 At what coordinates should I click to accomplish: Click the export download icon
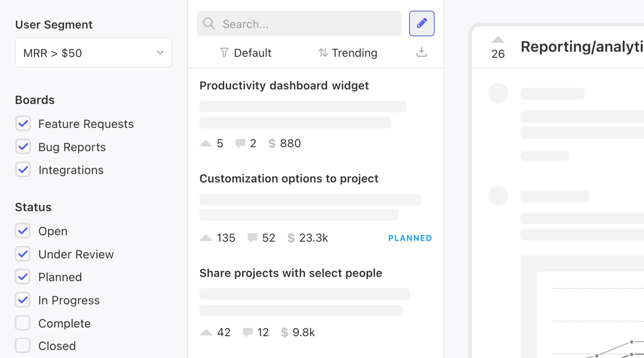point(421,52)
